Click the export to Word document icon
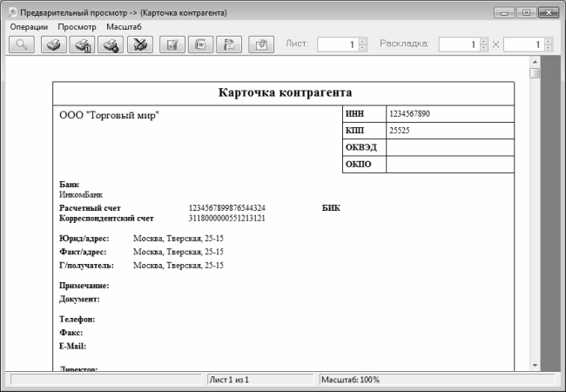Viewport: 566px width, 392px height. 201,44
